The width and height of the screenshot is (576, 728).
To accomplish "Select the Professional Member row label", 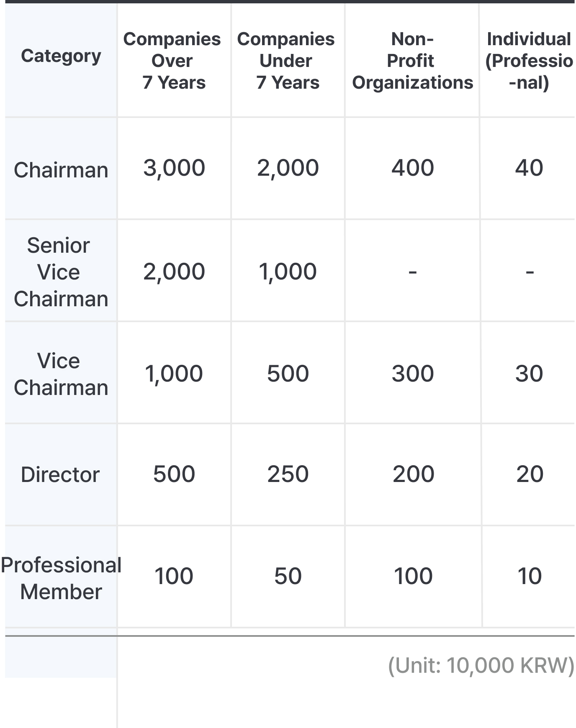I will [61, 578].
